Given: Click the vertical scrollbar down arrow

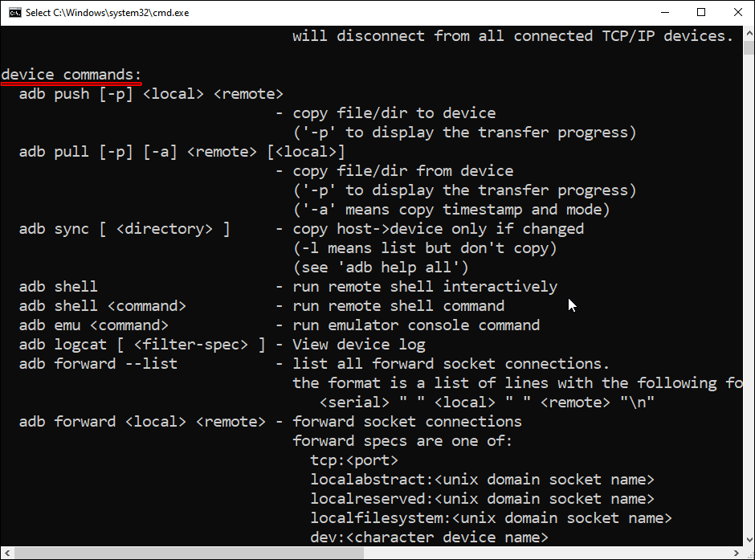Looking at the screenshot, I should (747, 540).
